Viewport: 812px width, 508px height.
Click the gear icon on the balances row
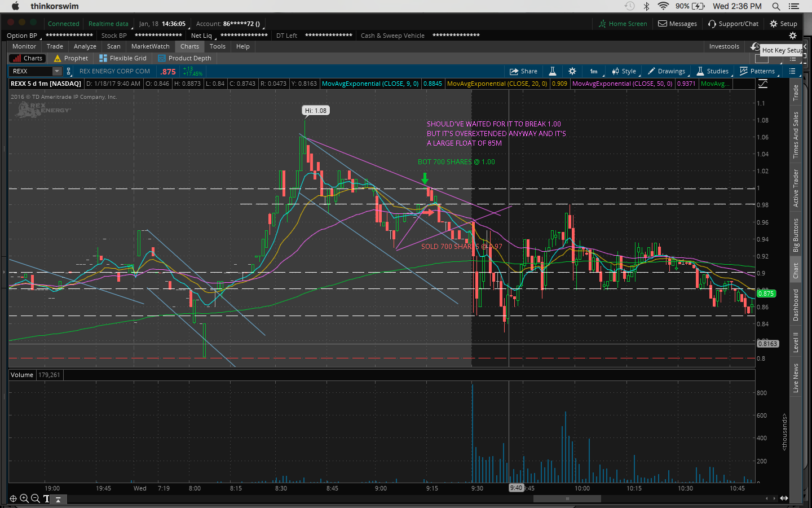792,36
